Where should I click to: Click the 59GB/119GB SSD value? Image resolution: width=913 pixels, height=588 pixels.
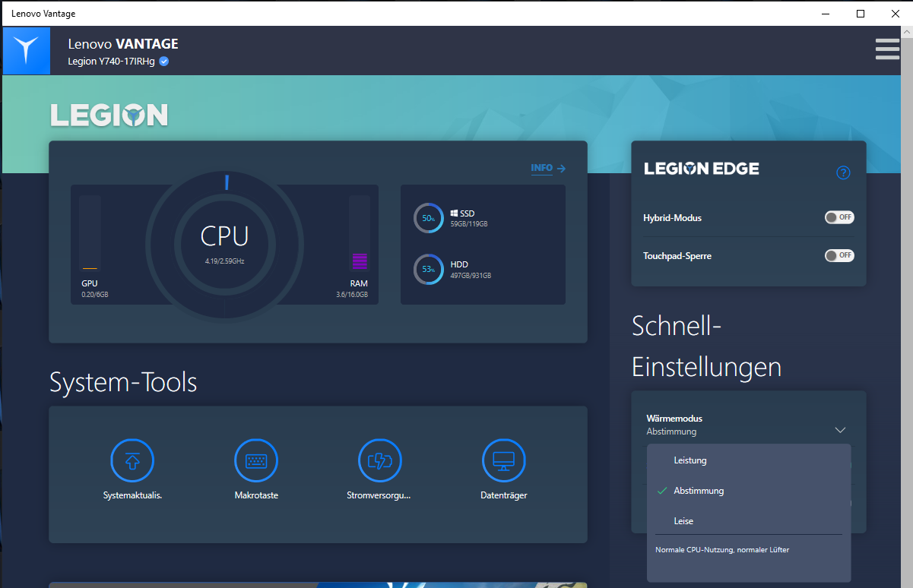tap(469, 225)
